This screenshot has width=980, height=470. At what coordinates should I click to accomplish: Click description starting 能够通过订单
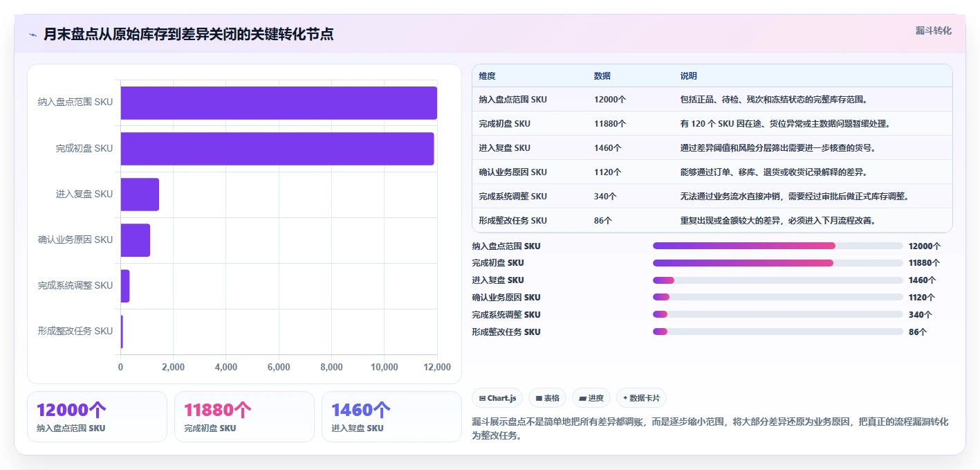(x=774, y=172)
